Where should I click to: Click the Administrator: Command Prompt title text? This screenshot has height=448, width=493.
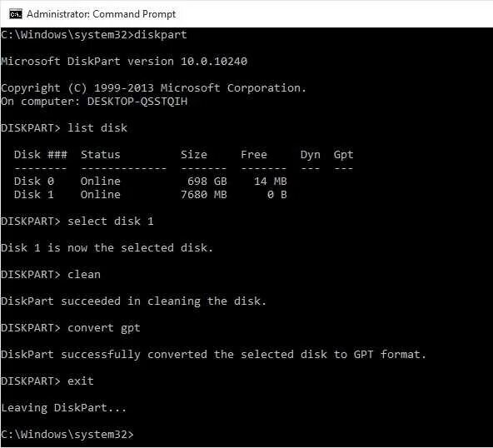tap(102, 14)
